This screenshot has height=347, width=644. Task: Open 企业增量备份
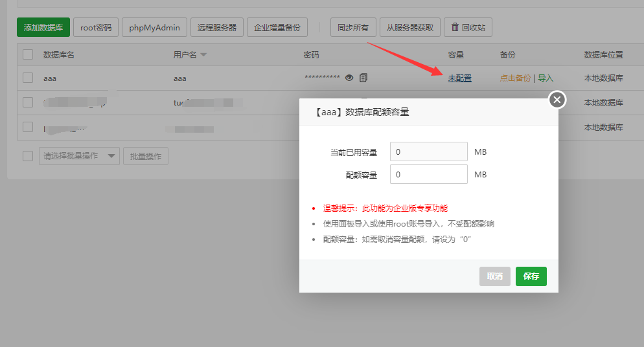277,27
